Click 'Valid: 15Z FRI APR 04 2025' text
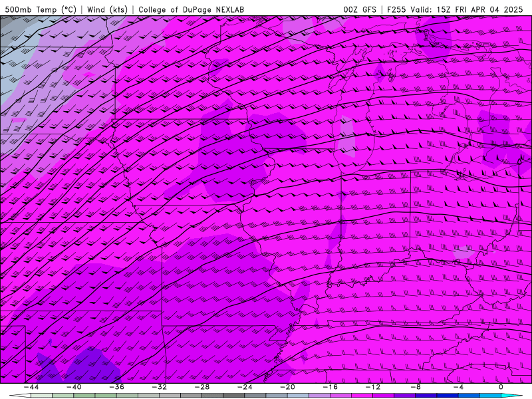Viewport: 532px width, 399px height. pos(467,10)
